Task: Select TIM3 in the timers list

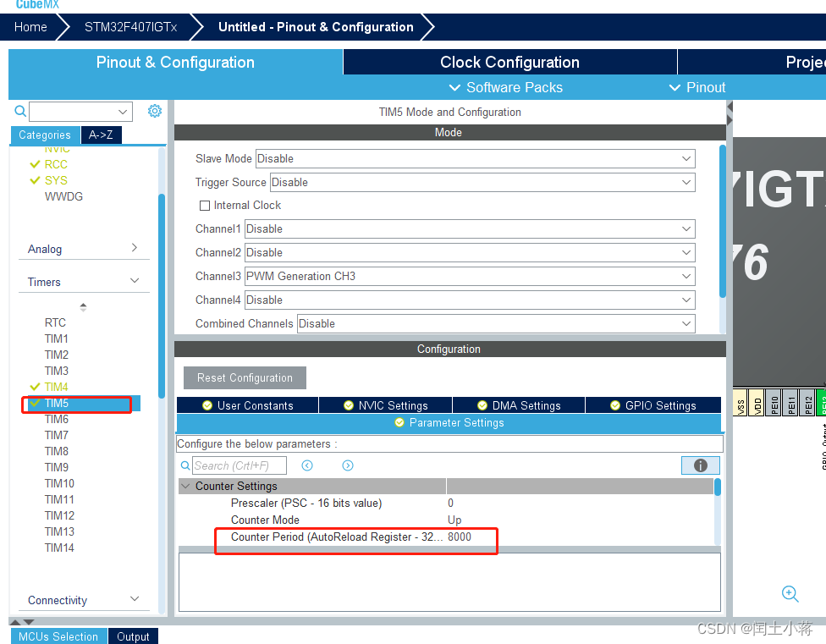Action: (57, 372)
